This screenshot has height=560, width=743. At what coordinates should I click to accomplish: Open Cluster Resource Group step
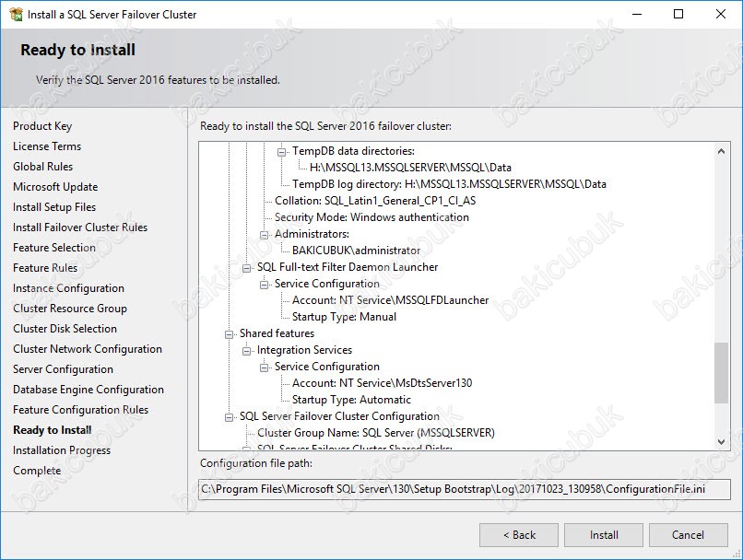(70, 309)
